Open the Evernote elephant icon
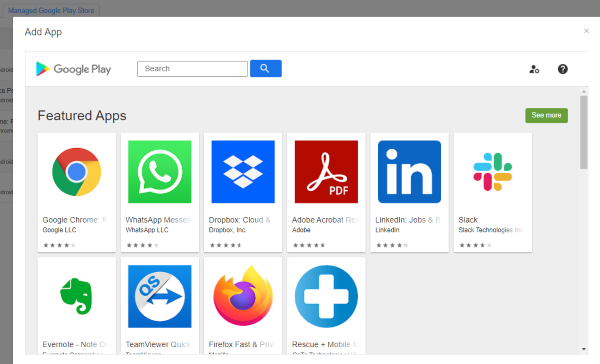This screenshot has height=364, width=600. point(77,296)
